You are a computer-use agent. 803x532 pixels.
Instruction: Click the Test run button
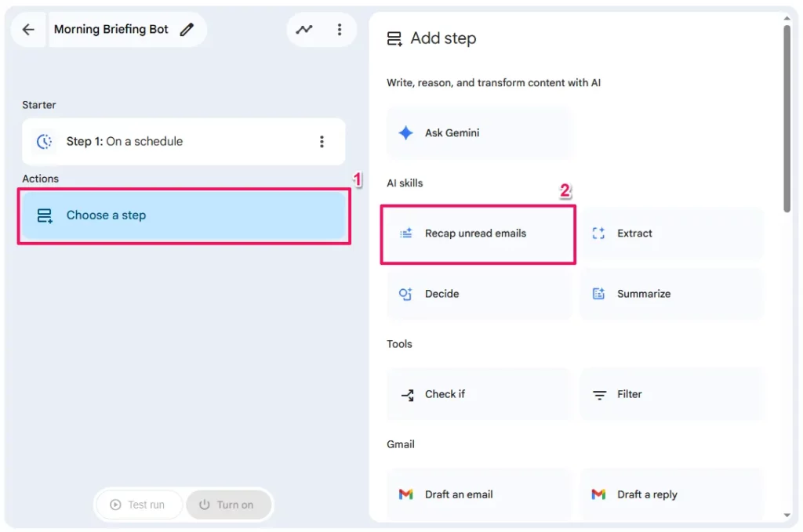point(139,505)
